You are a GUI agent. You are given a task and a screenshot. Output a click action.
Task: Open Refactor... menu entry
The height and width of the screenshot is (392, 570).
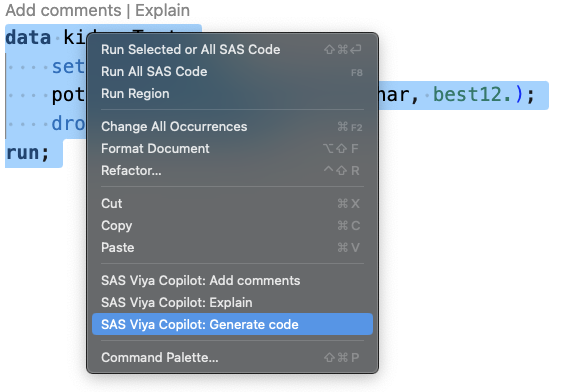[232, 170]
